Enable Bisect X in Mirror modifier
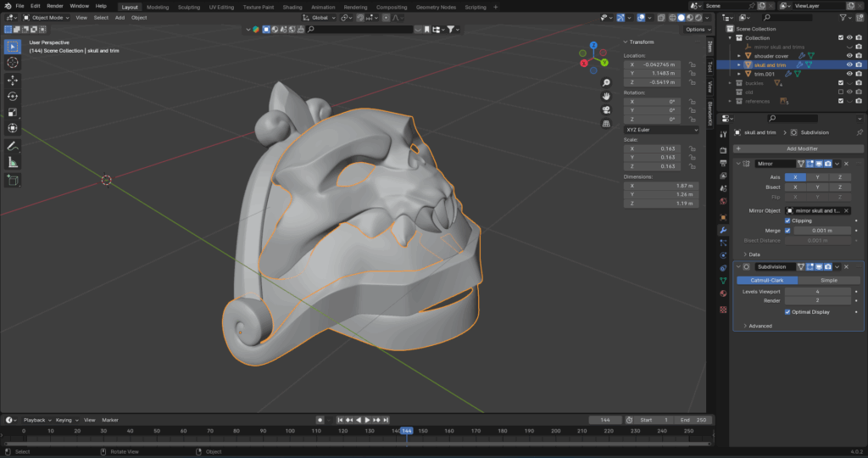 click(795, 187)
